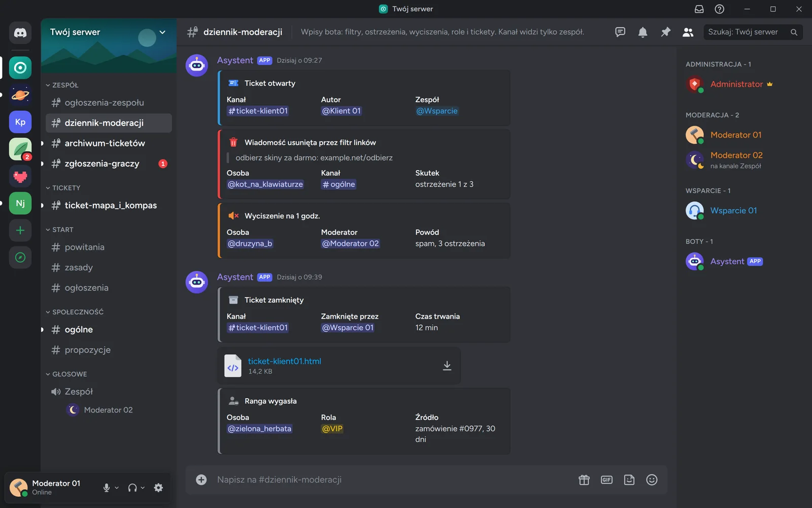Open the threads panel
Screen dimensions: 812x508
pos(620,32)
